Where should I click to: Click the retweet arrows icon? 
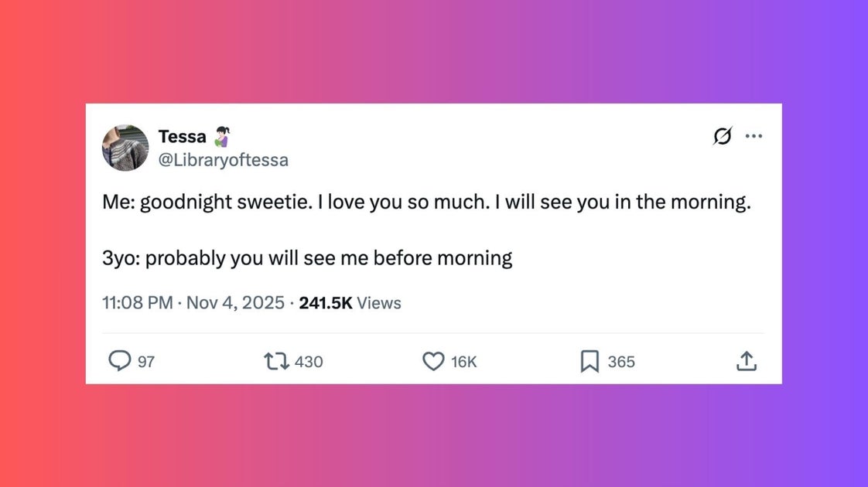275,361
